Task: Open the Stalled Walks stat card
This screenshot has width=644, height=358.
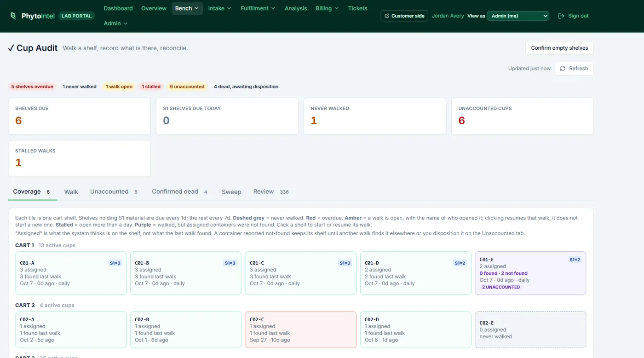Action: 80,159
